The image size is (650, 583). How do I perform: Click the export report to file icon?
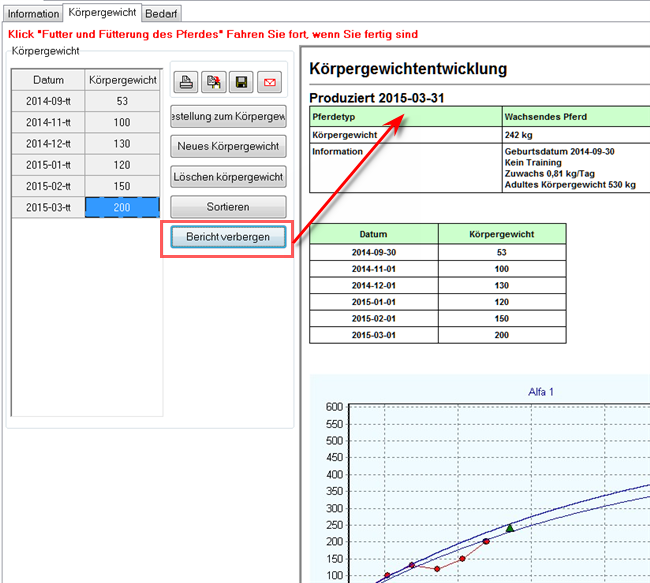click(213, 82)
